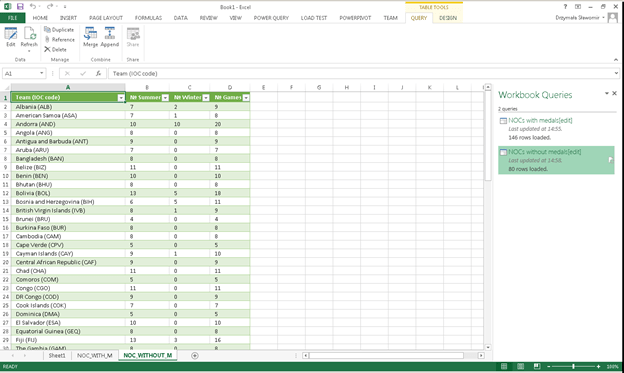Click the formula bar cancel X icon
This screenshot has width=624, height=373.
[x=67, y=74]
